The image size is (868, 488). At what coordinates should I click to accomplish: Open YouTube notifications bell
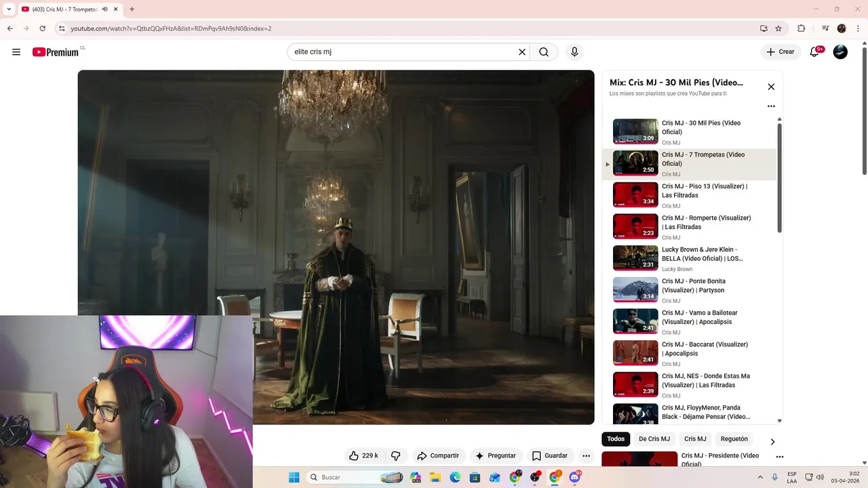(x=815, y=52)
